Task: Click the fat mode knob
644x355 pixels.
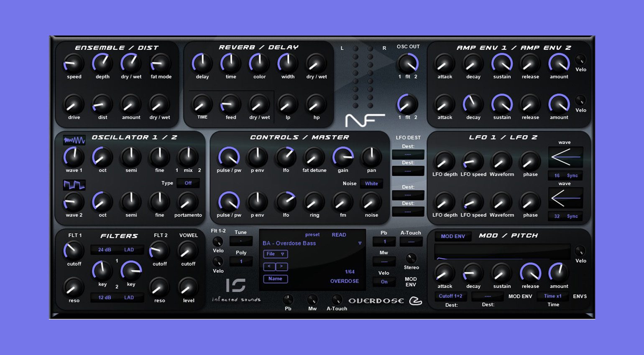Action: coord(161,64)
